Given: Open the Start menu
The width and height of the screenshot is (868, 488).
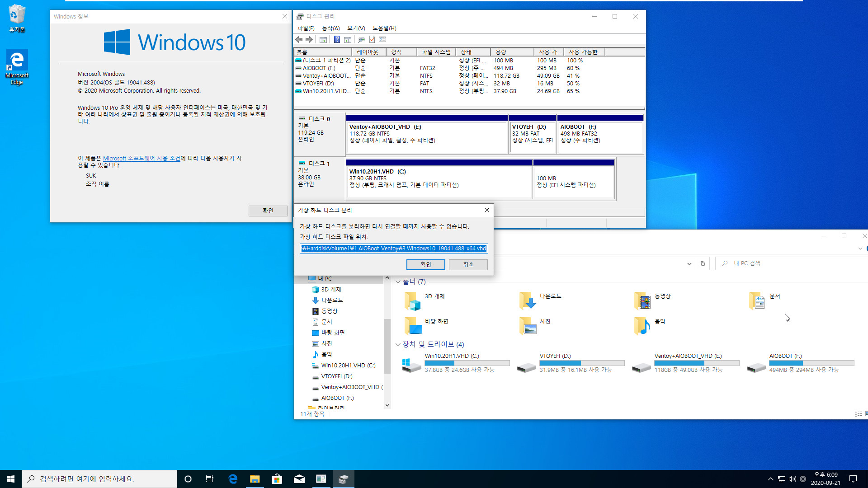Looking at the screenshot, I should pos(11,479).
